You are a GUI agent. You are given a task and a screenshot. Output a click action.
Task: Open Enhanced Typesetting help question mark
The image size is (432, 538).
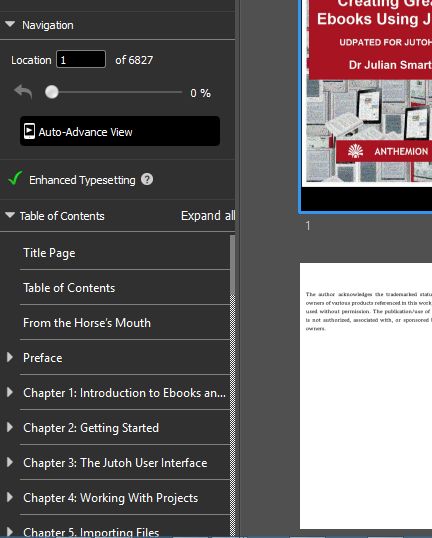(x=147, y=179)
